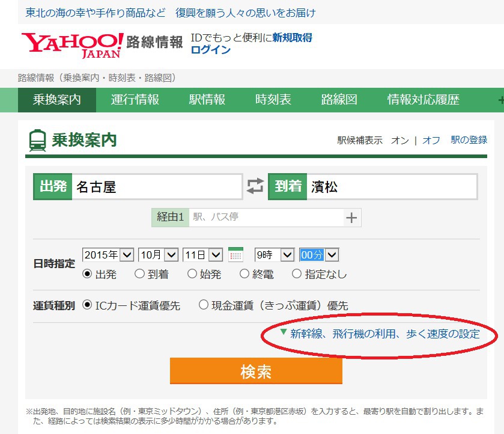504x434 pixels.
Task: Select the 到着 time radio button
Action: 139,274
